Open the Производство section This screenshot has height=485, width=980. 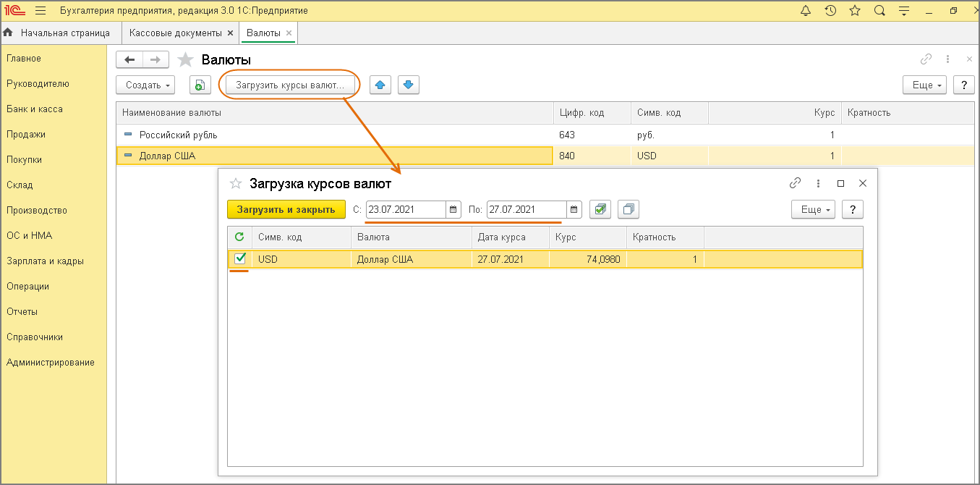point(37,210)
